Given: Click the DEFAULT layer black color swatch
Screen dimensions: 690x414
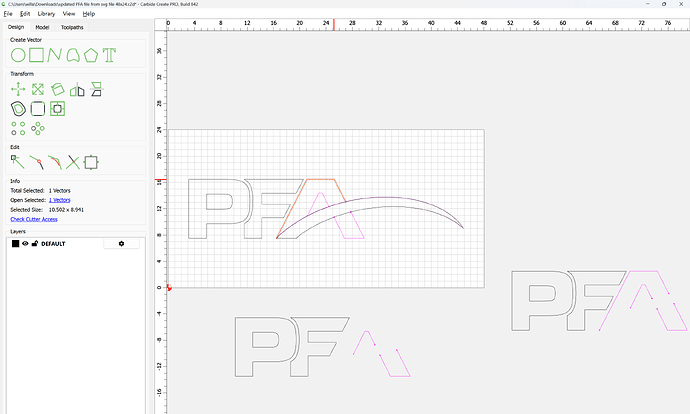Looking at the screenshot, I should click(15, 243).
